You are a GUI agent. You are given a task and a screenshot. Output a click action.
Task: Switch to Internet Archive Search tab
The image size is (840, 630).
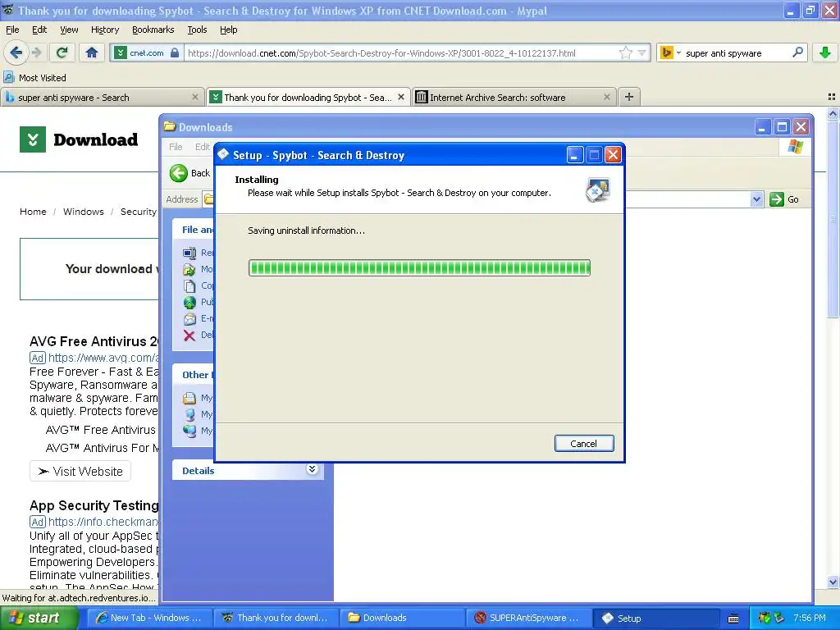(514, 97)
